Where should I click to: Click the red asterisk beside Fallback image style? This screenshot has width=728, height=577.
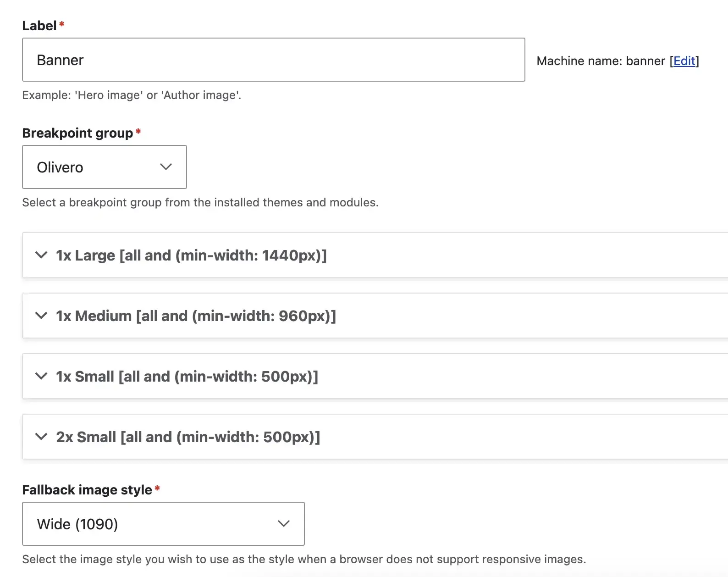point(157,489)
